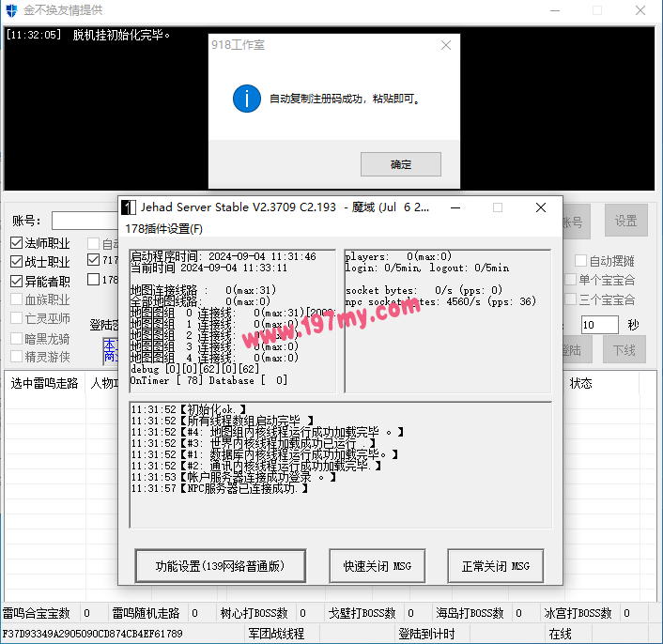Click the 账号 input field
The image size is (663, 644).
(85, 221)
